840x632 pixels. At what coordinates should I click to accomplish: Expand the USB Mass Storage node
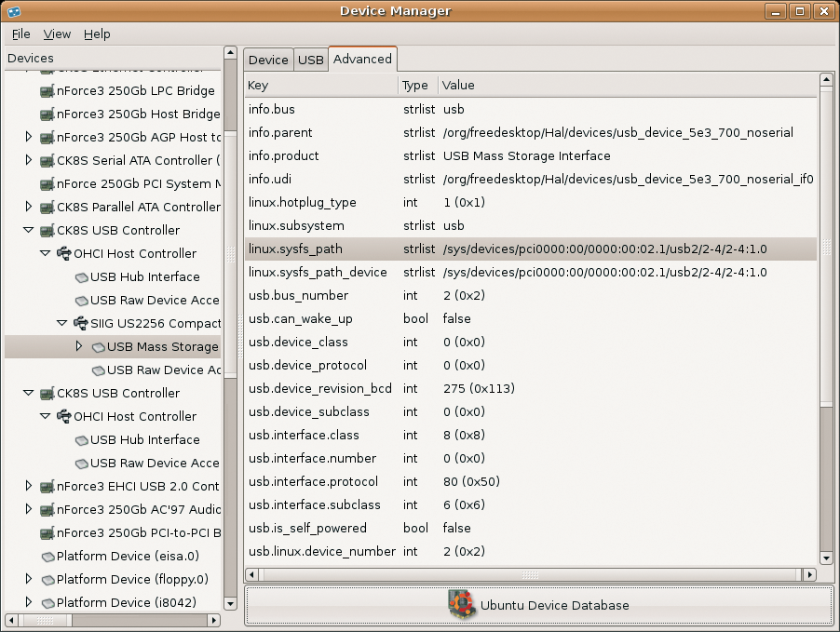click(79, 346)
